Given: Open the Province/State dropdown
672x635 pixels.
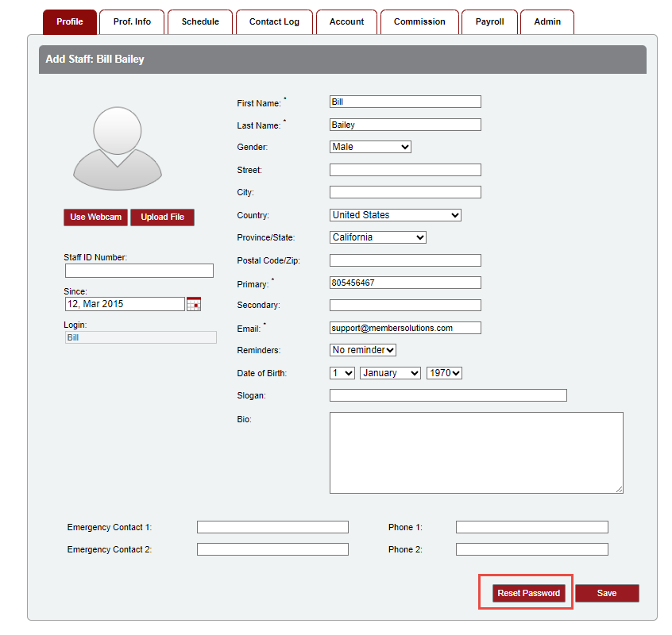Looking at the screenshot, I should tap(377, 237).
